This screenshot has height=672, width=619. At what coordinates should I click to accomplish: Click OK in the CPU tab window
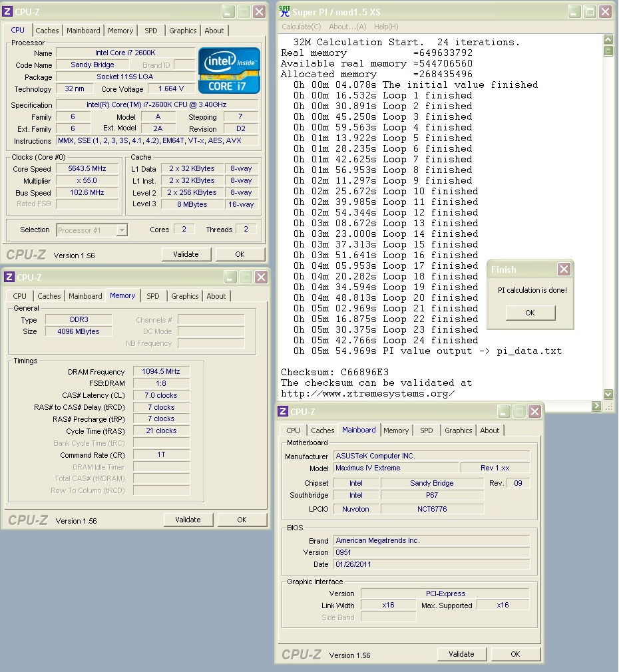pos(240,254)
